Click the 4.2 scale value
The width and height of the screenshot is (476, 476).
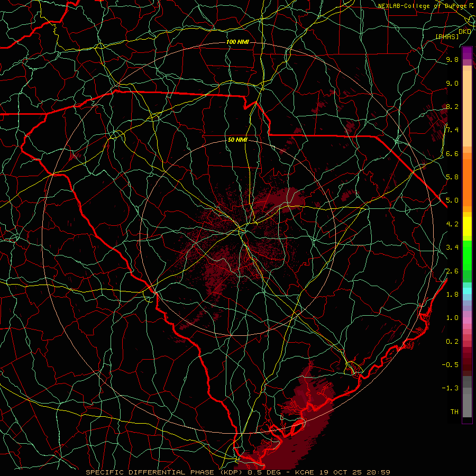(x=452, y=224)
